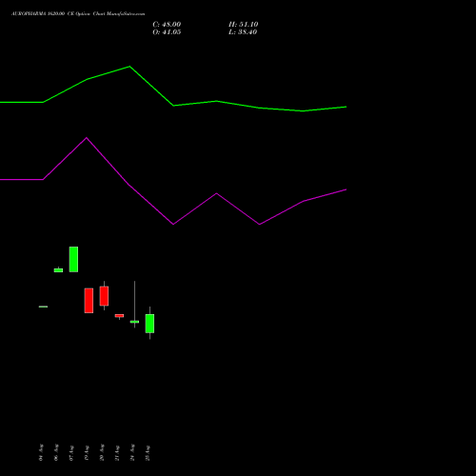Click the peak of the purple indicator line
Viewport: 476px width, 476px height.
tap(87, 138)
